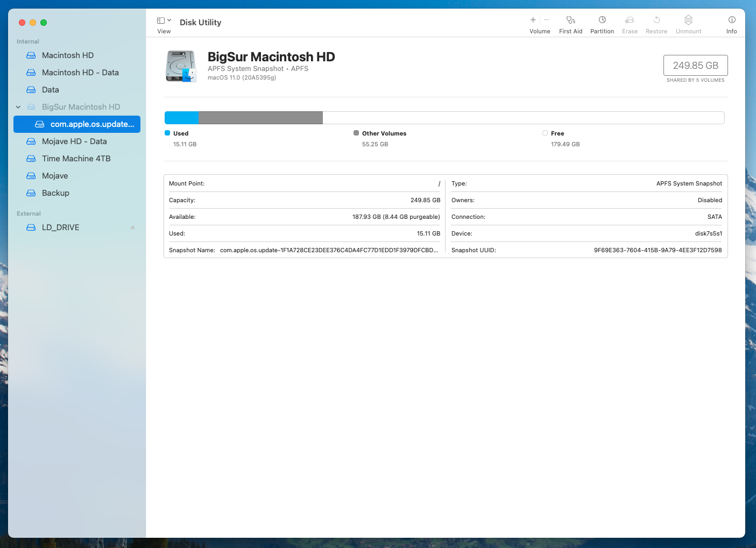The width and height of the screenshot is (756, 548).
Task: Click the disk7s5s1 device value
Action: 708,233
